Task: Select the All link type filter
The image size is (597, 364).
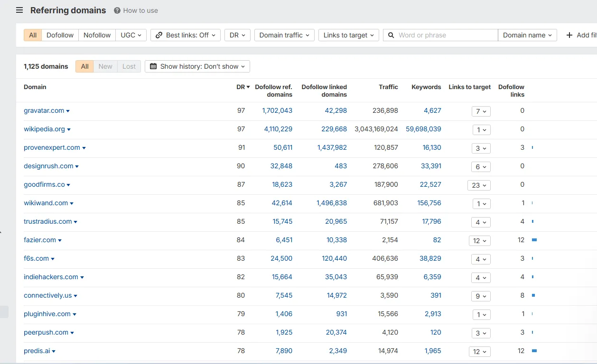Action: (33, 35)
